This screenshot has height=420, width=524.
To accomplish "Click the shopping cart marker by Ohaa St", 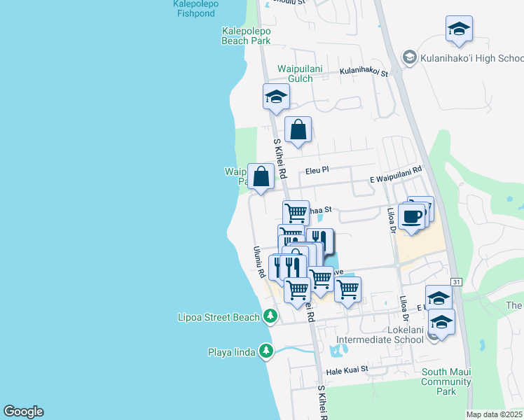I will coord(296,212).
